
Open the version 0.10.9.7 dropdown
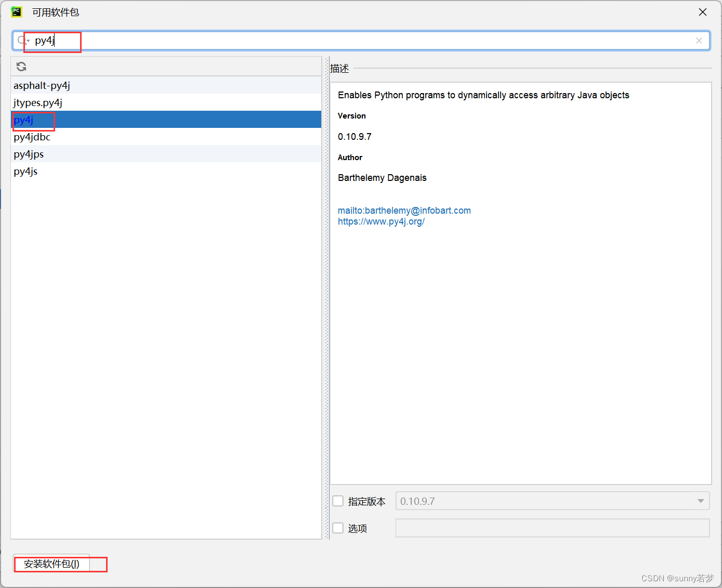pyautogui.click(x=553, y=501)
